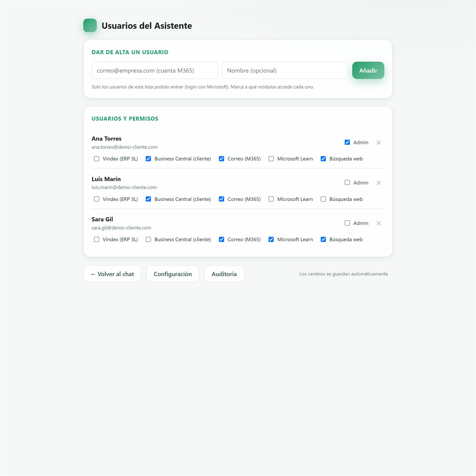Viewport: 476px width, 476px height.
Task: Click the Añadir button
Action: [368, 70]
